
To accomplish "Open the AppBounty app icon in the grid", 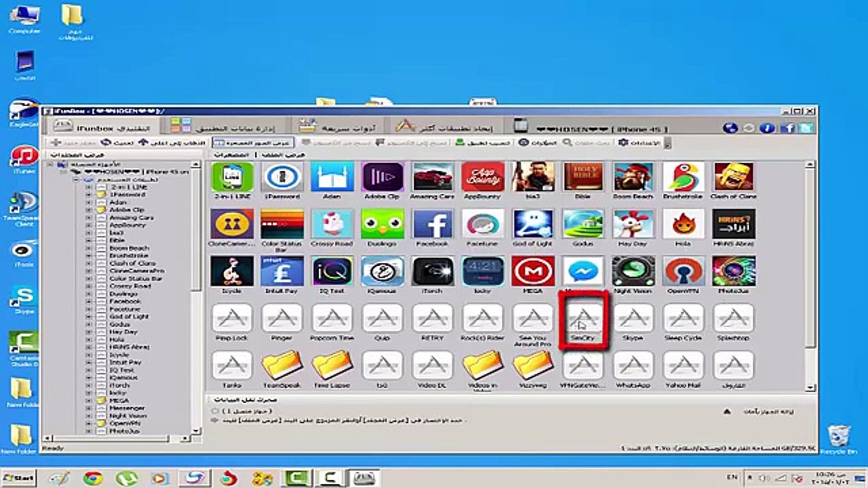I will pyautogui.click(x=482, y=177).
